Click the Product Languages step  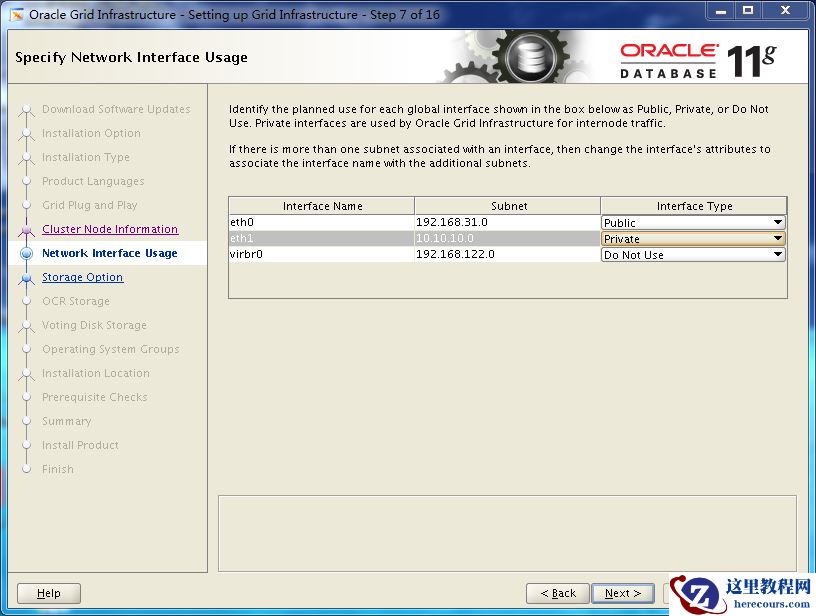tap(93, 181)
